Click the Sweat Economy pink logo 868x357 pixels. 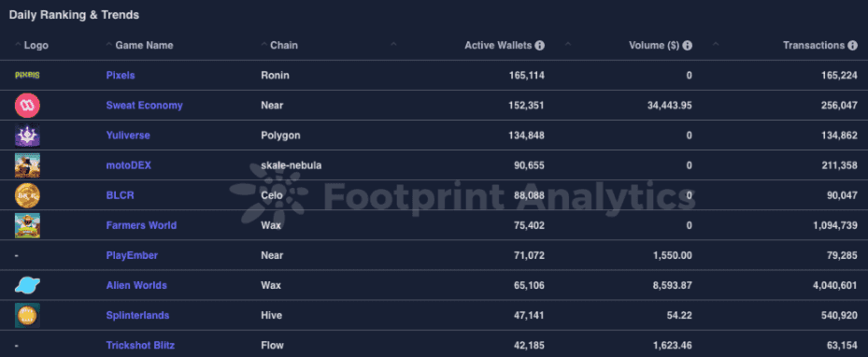(27, 106)
